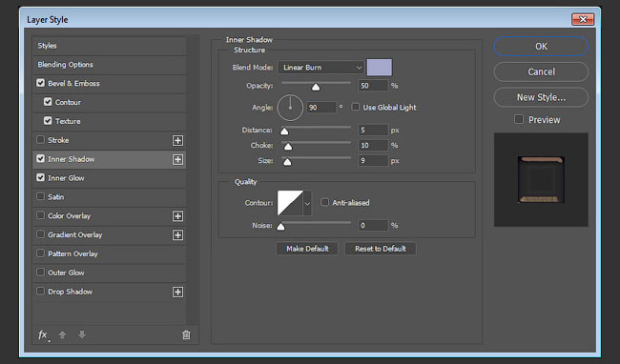The height and width of the screenshot is (364, 620).
Task: Click the Distance slider handle
Action: [x=284, y=131]
